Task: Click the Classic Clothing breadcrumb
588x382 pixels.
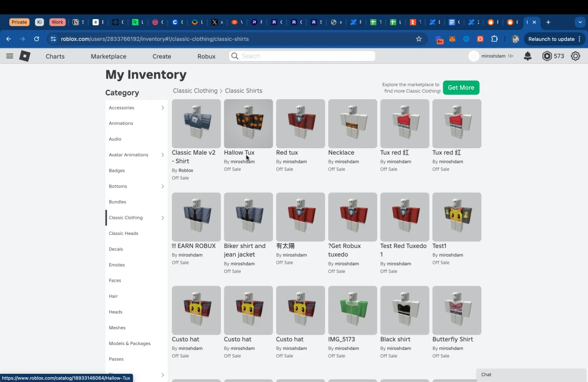Action: click(195, 91)
